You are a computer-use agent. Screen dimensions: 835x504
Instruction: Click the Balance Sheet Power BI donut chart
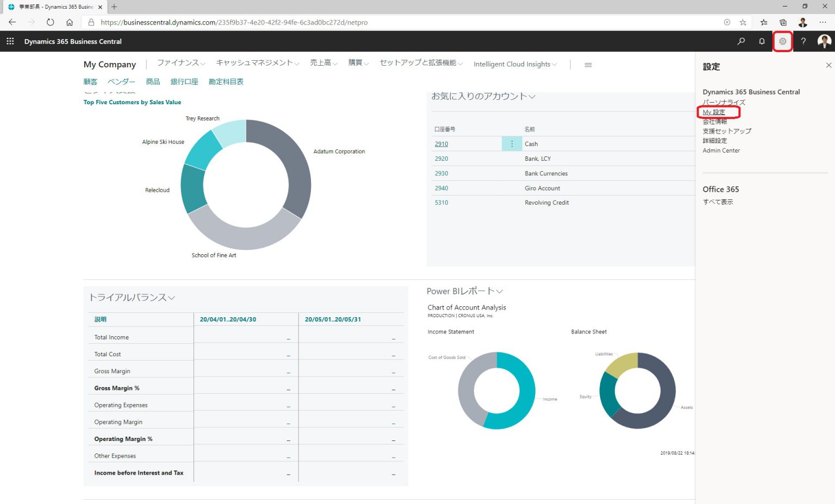click(638, 390)
